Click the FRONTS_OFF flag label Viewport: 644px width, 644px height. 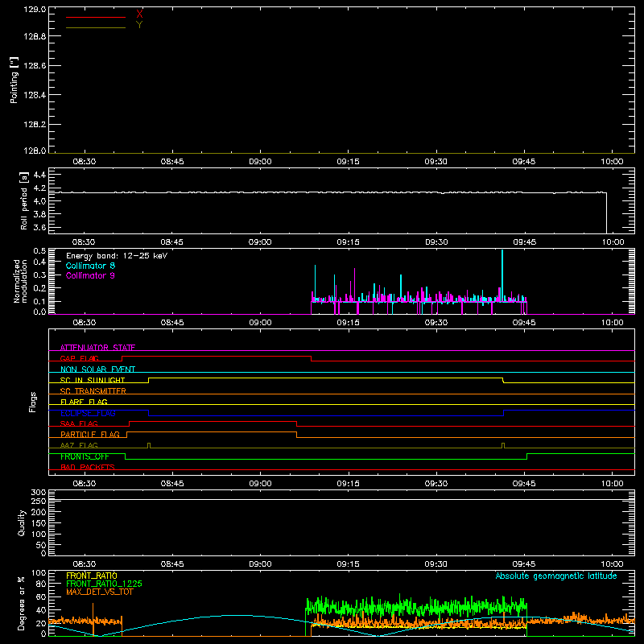[85, 456]
